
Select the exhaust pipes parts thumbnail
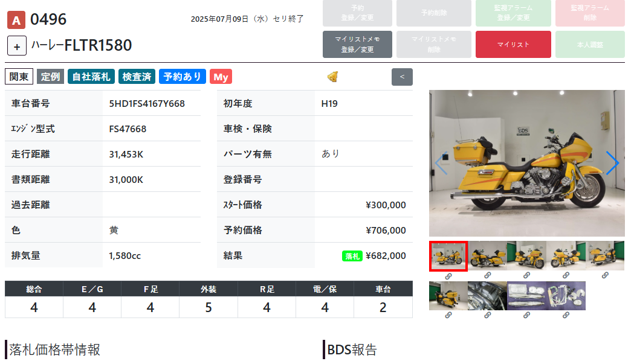[526, 296]
